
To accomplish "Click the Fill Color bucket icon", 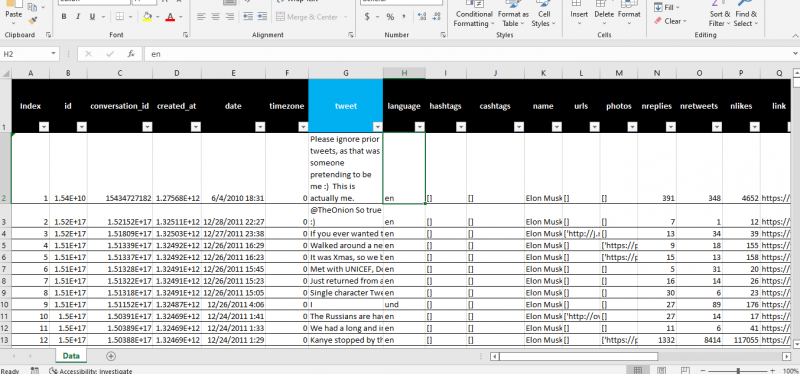I will [x=147, y=17].
